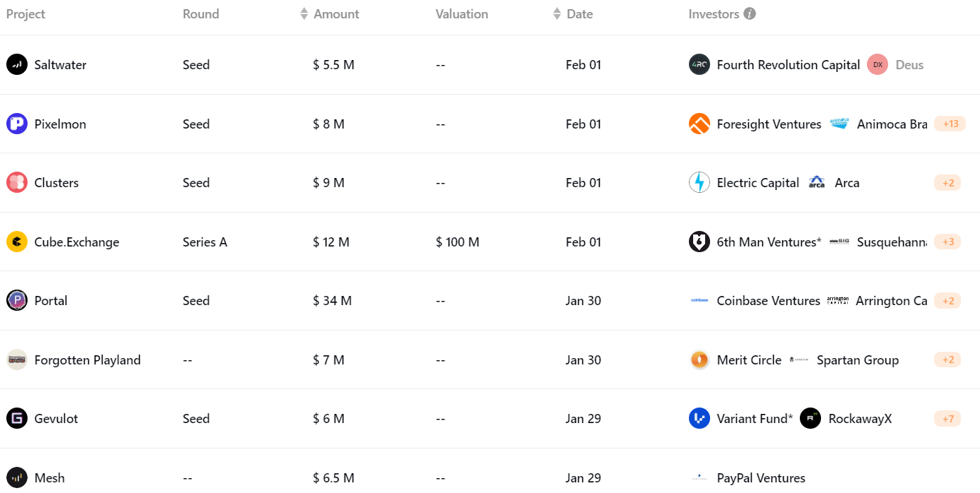Click the Electric Capital lightning bolt icon
Viewport: 980px width, 493px height.
(x=699, y=182)
